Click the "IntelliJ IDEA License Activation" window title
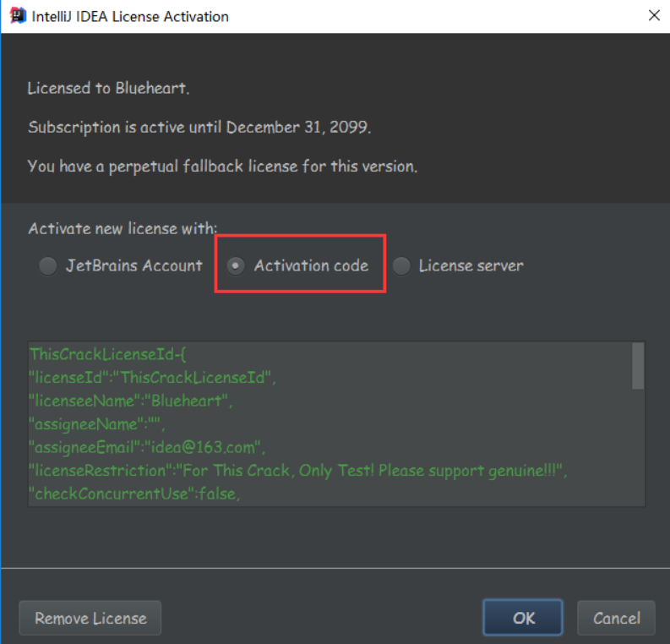 click(130, 16)
